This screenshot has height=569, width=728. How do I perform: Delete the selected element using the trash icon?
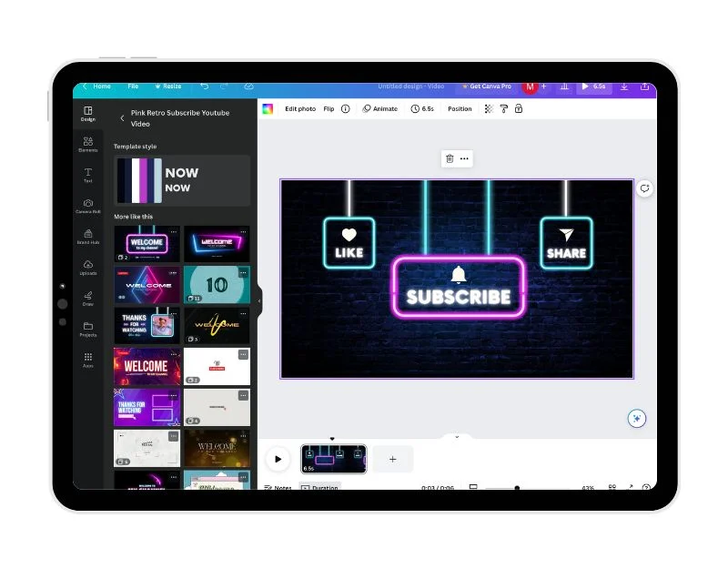[450, 158]
